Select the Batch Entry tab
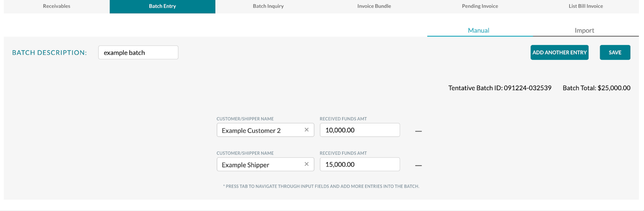Screen dimensions: 644x211 (163, 6)
